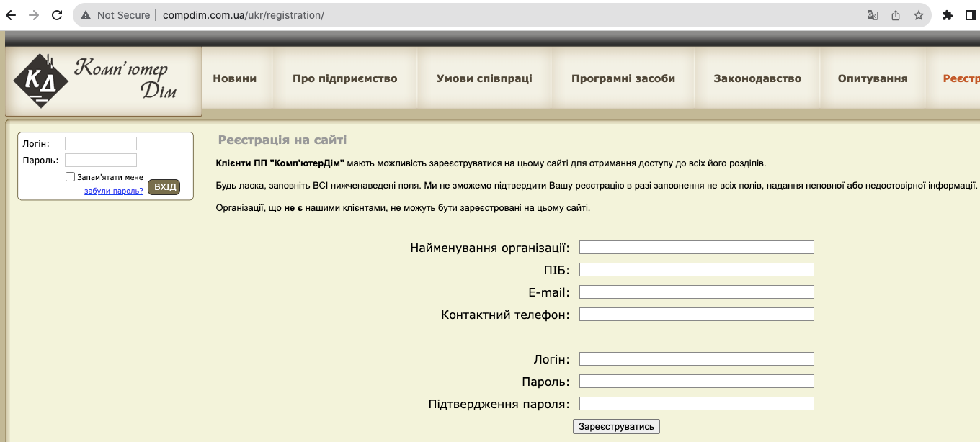
Task: Open the Програмні засоби menu
Action: click(x=623, y=78)
